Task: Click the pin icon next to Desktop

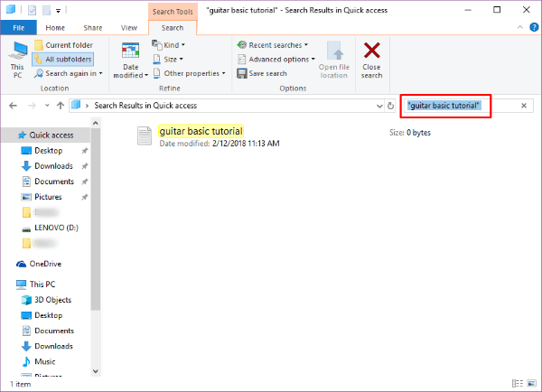Action: pos(84,151)
